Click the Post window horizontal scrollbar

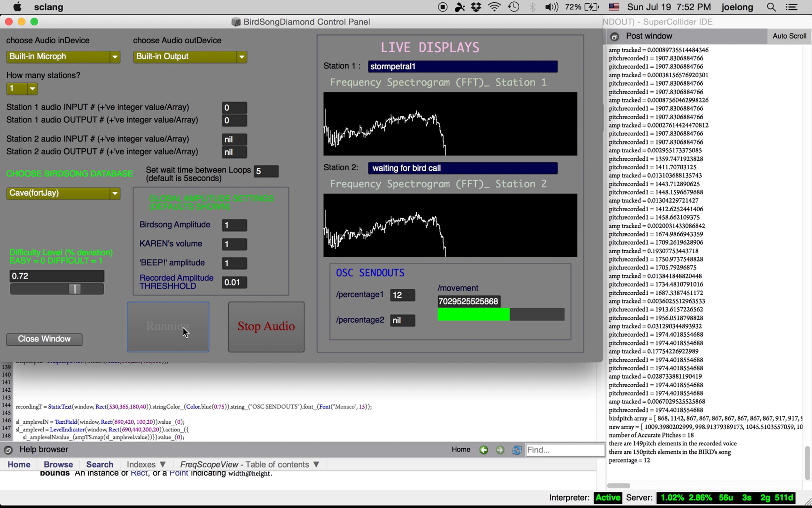pyautogui.click(x=618, y=486)
